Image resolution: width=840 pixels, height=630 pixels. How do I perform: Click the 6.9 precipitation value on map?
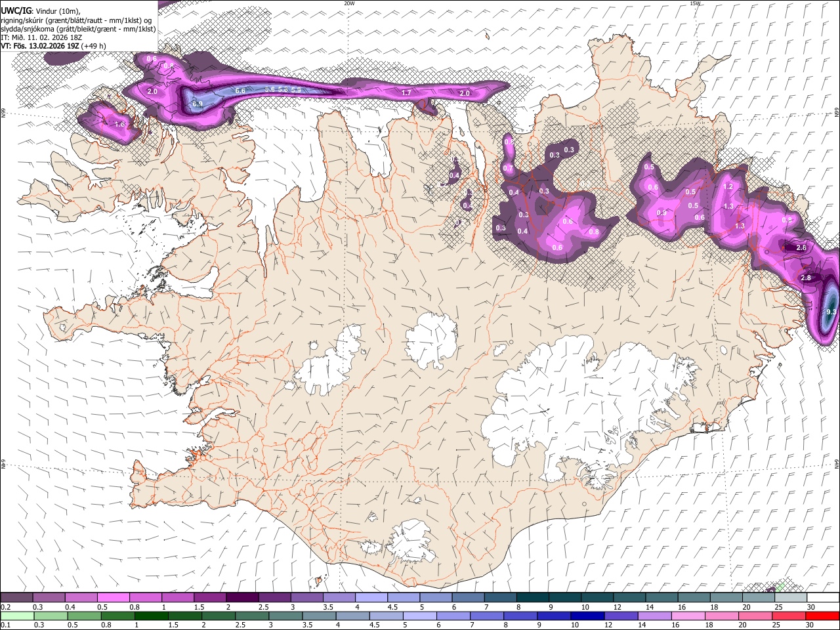point(198,104)
